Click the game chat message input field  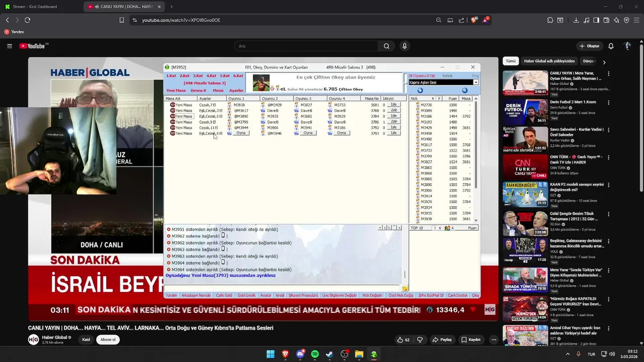(x=283, y=288)
